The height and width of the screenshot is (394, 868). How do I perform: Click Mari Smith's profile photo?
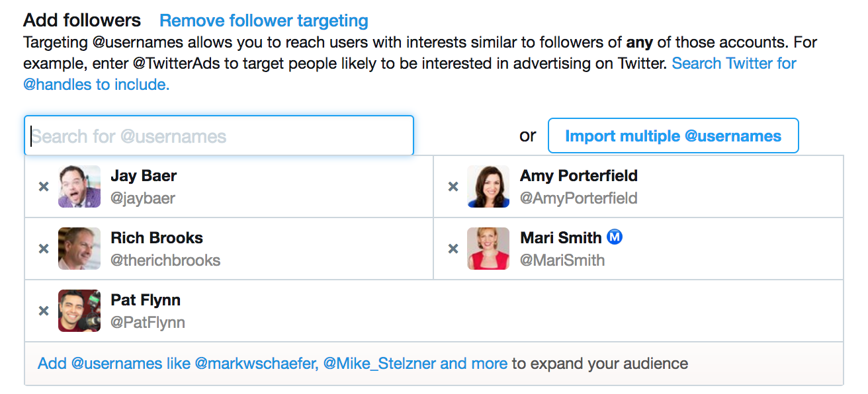tap(488, 249)
